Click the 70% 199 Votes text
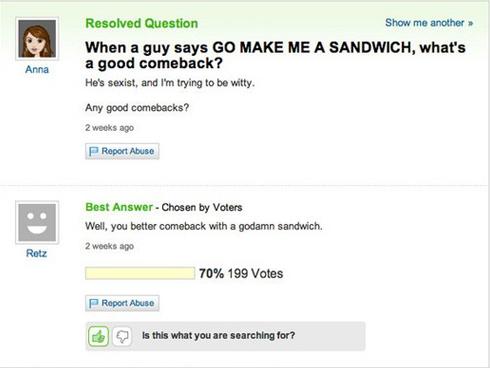The height and width of the screenshot is (368, 490). tap(241, 273)
